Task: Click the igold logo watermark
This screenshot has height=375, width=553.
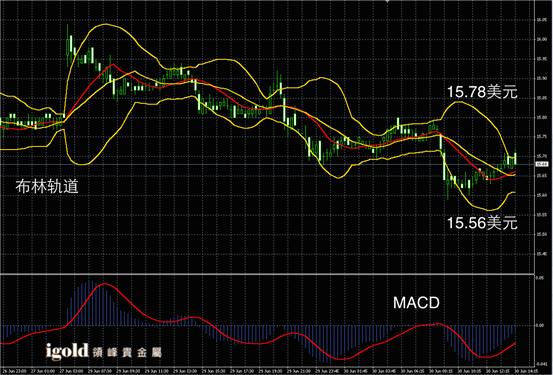Action: coord(67,351)
